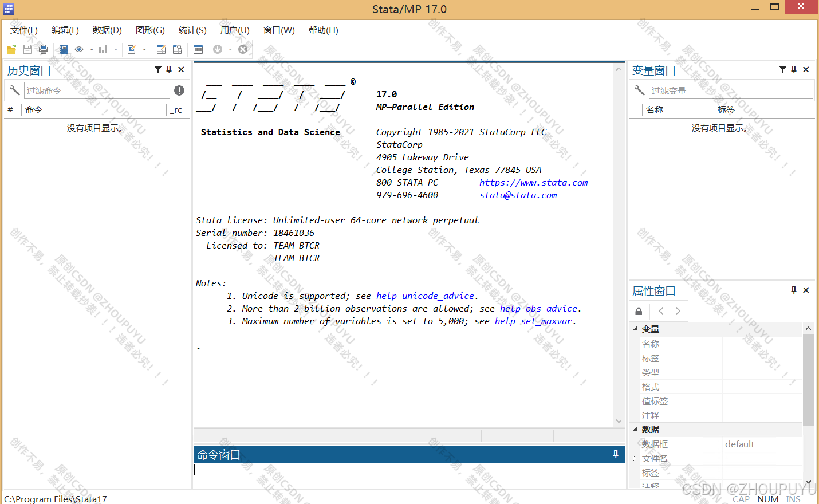The image size is (819, 504).
Task: Open the 文件(F) menu
Action: (24, 30)
